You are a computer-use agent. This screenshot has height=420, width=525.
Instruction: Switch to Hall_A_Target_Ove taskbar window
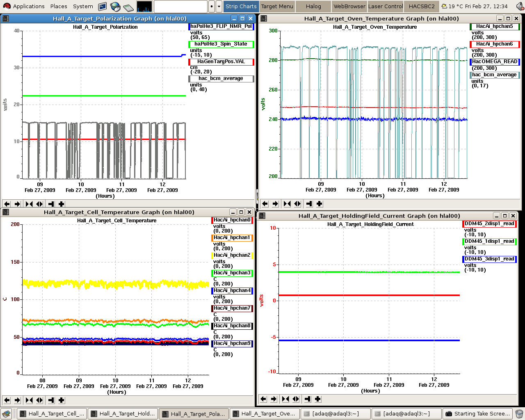click(265, 413)
